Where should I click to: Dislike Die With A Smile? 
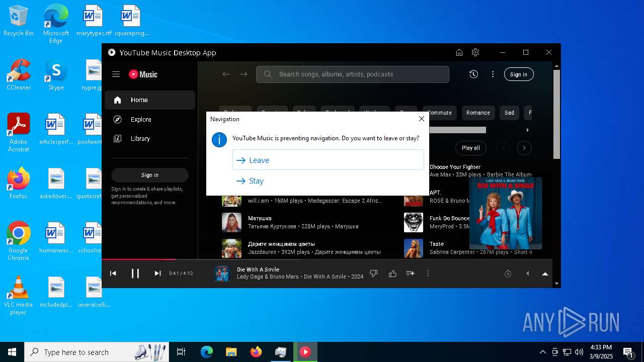point(374,273)
